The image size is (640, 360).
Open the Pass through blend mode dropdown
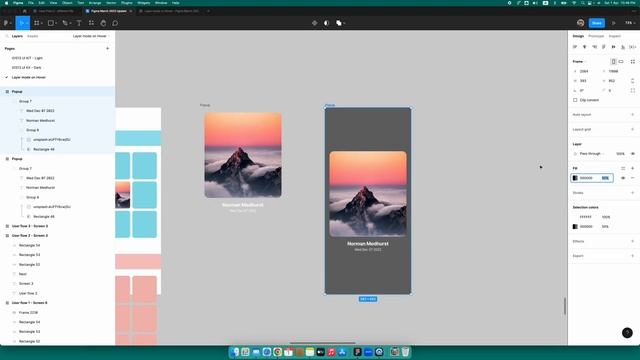pyautogui.click(x=591, y=154)
